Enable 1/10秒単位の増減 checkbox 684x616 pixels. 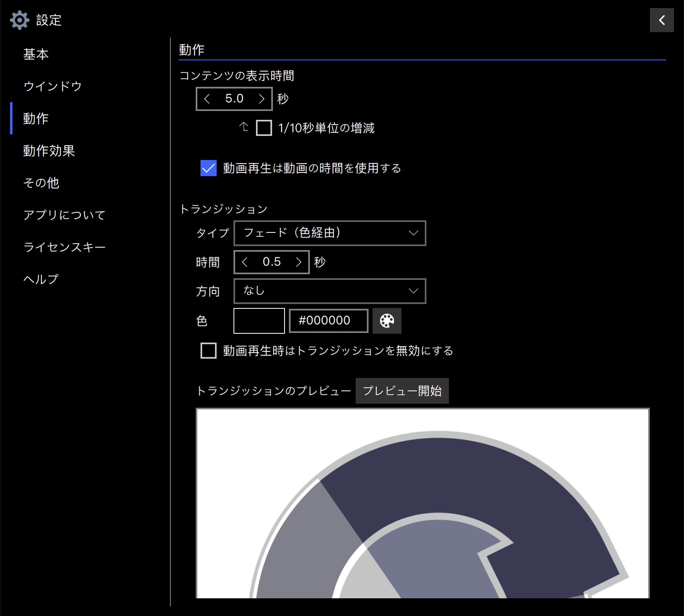pyautogui.click(x=264, y=128)
